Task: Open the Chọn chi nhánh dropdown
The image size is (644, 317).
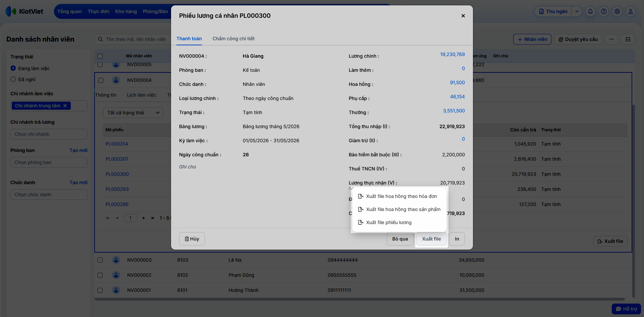Action: click(x=49, y=134)
